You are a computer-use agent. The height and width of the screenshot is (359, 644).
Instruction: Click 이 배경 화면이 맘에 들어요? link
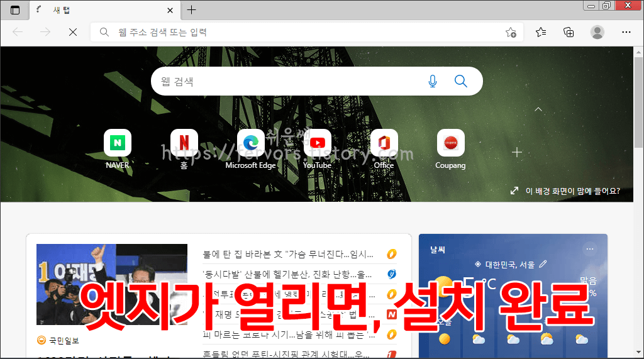pyautogui.click(x=572, y=191)
